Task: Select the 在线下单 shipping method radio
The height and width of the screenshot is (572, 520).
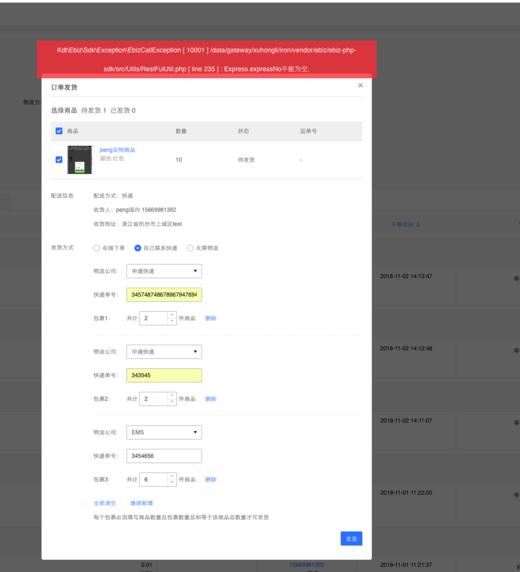Action: [96, 248]
